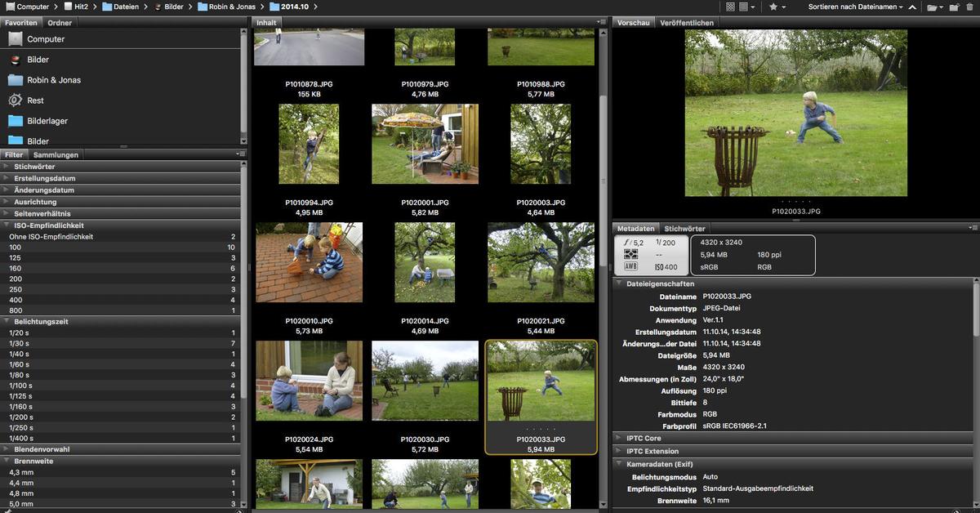
Task: Toggle the Ohne ISO-Empfindlichkeit filter
Action: [x=122, y=236]
